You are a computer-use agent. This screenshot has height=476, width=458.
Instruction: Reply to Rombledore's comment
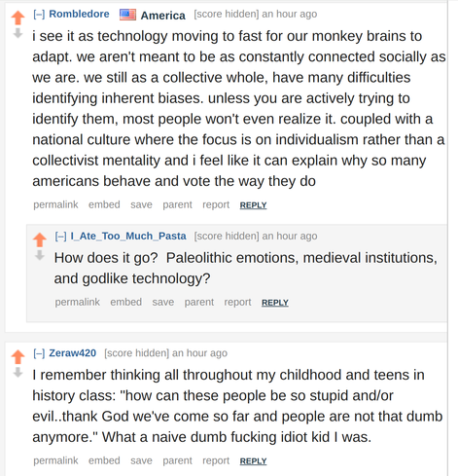[x=253, y=205]
